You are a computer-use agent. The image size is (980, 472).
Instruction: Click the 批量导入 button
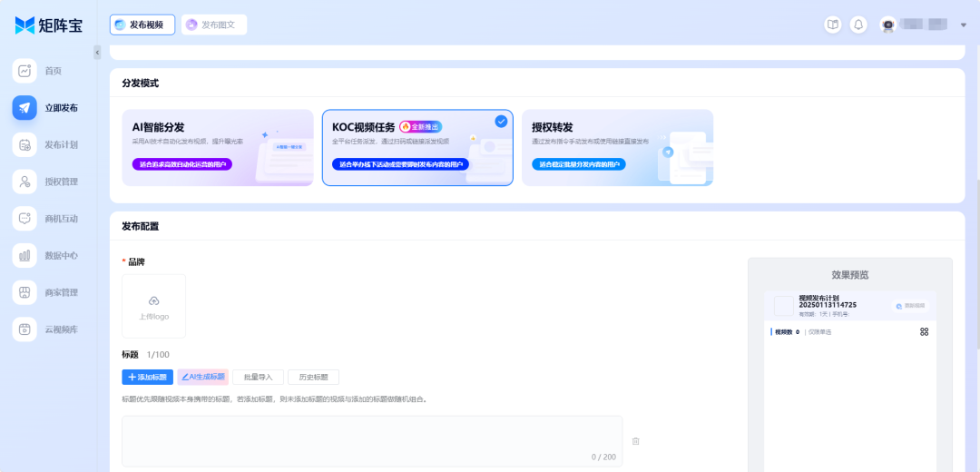tap(258, 377)
